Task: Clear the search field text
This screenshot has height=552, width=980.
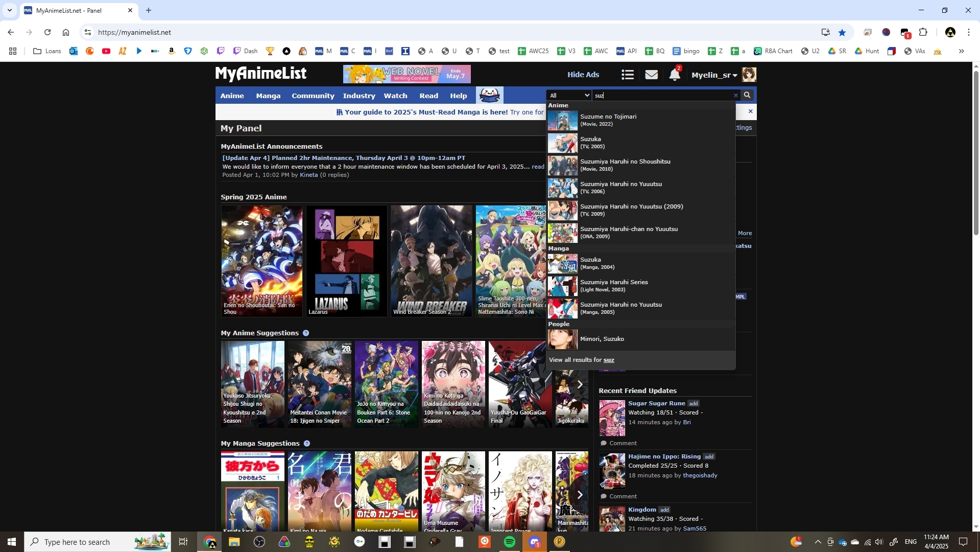Action: (736, 96)
